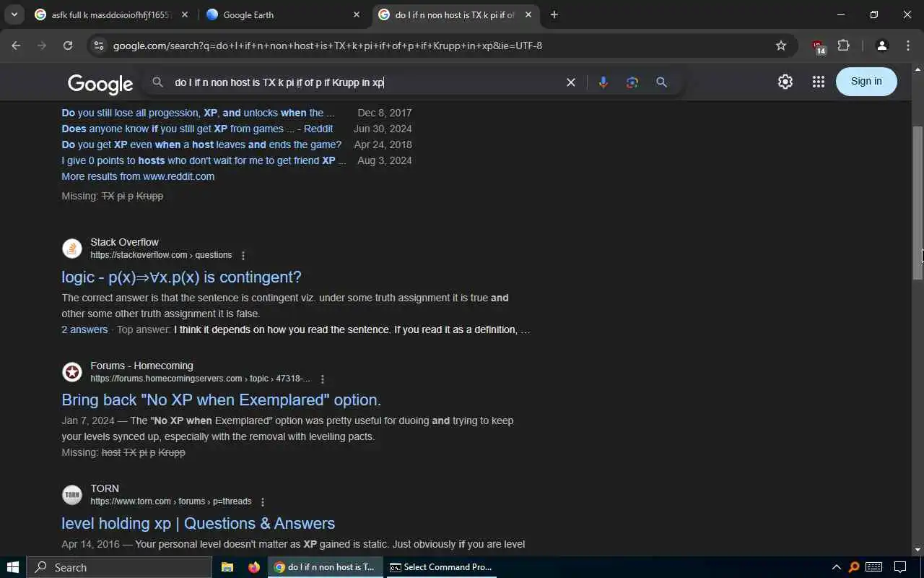This screenshot has width=924, height=578.
Task: Open 'I give 0 points to hosts' link
Action: 204,160
